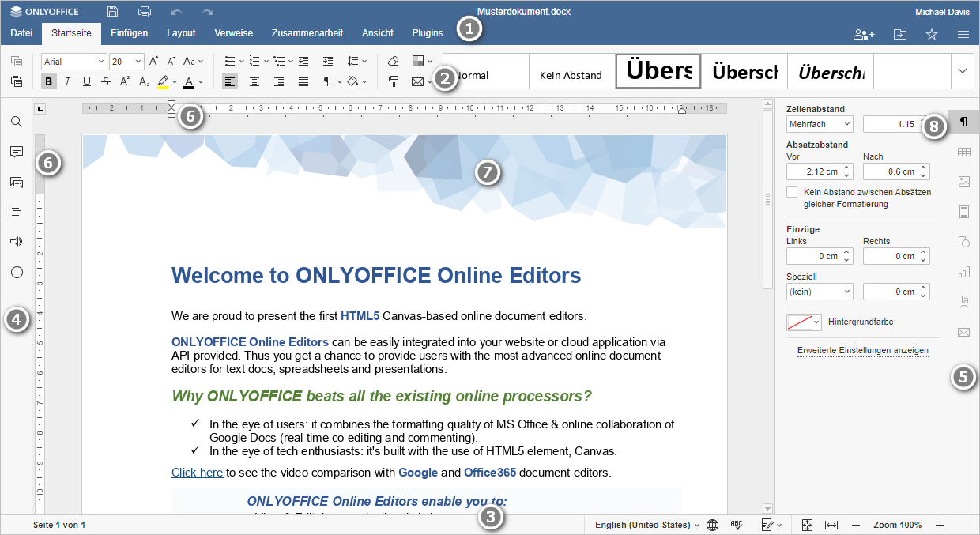Open feedback via megaphone icon
The image size is (980, 535).
click(16, 241)
